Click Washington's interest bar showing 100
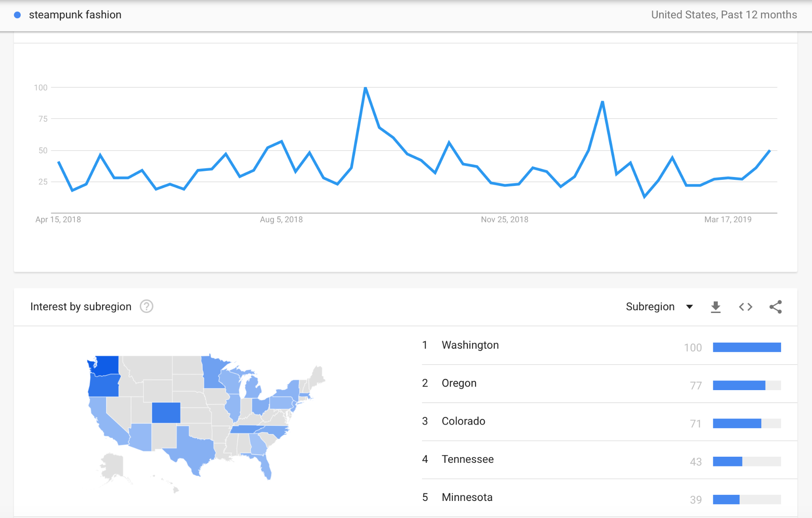The height and width of the screenshot is (518, 812). coord(747,347)
